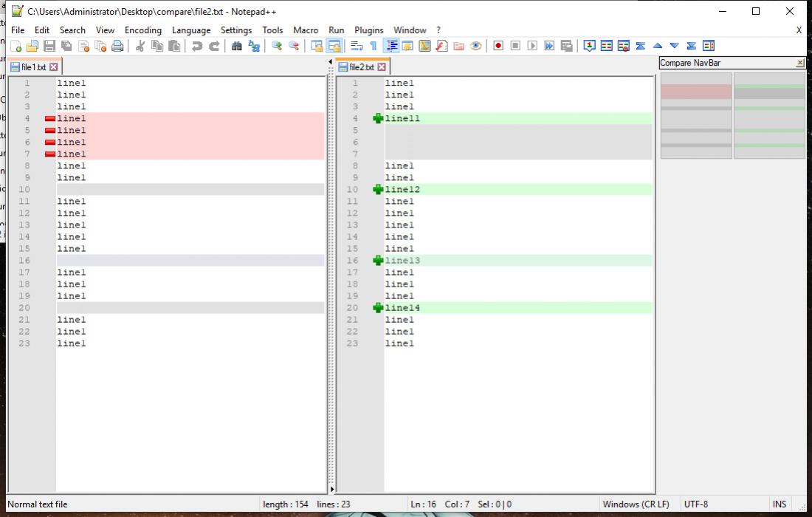Toggle the indent guide button

point(391,46)
